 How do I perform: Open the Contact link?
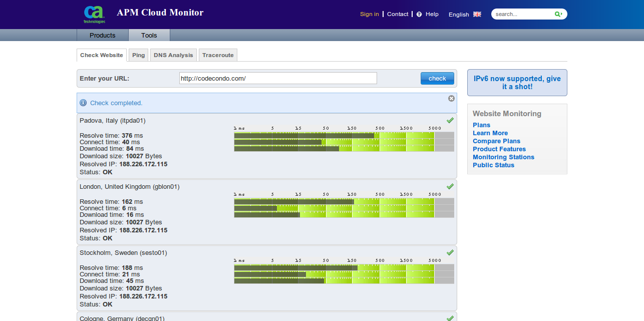398,14
